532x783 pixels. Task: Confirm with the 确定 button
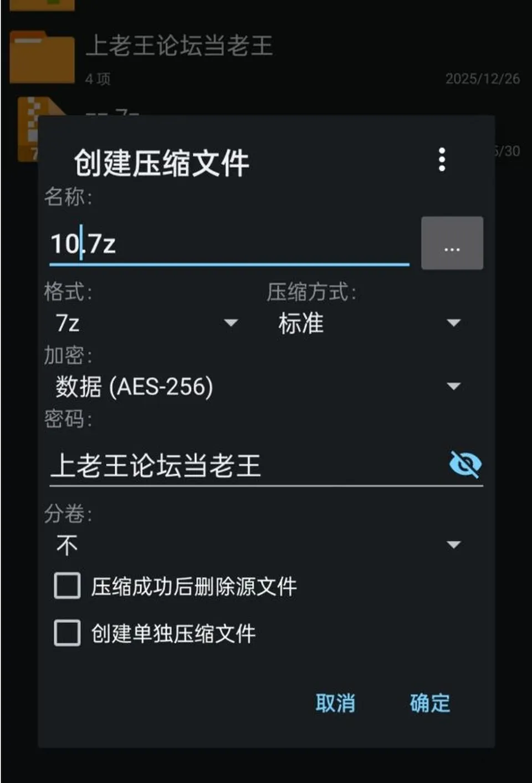click(430, 703)
